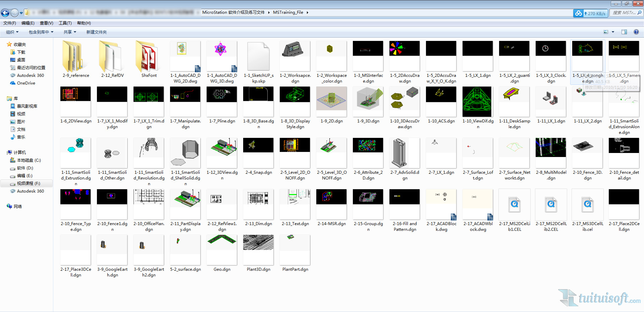Toggle the preview pane icon
The width and height of the screenshot is (644, 312).
624,32
